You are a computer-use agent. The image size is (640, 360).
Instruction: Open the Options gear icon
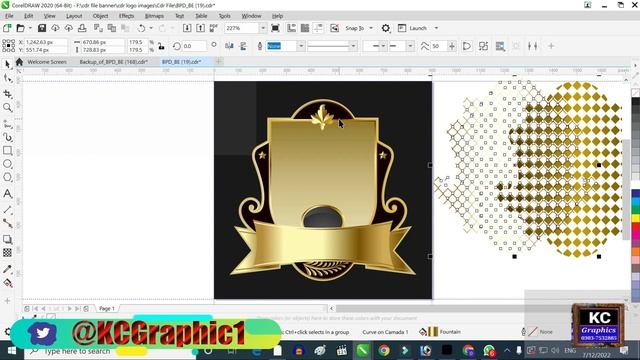[x=385, y=28]
